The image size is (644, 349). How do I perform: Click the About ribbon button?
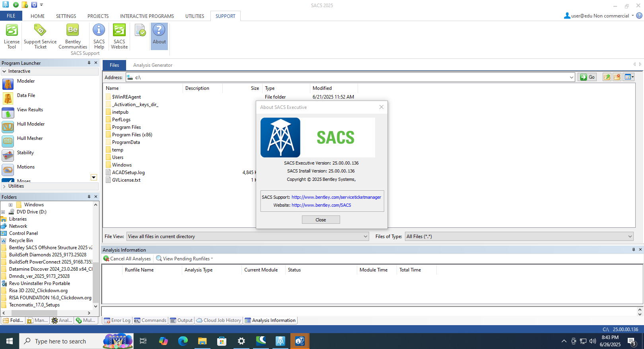point(159,36)
